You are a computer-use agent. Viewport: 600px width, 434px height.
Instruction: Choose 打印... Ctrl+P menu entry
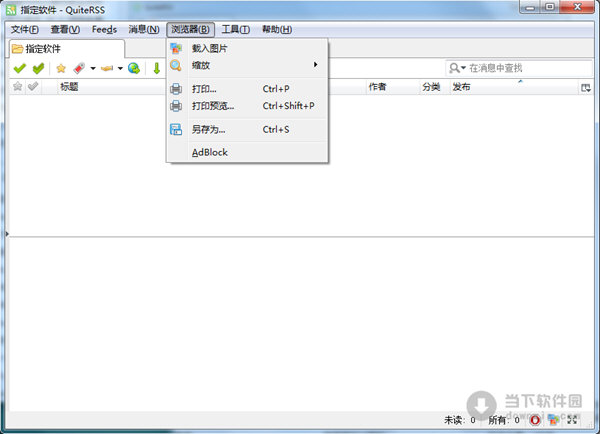[x=247, y=89]
